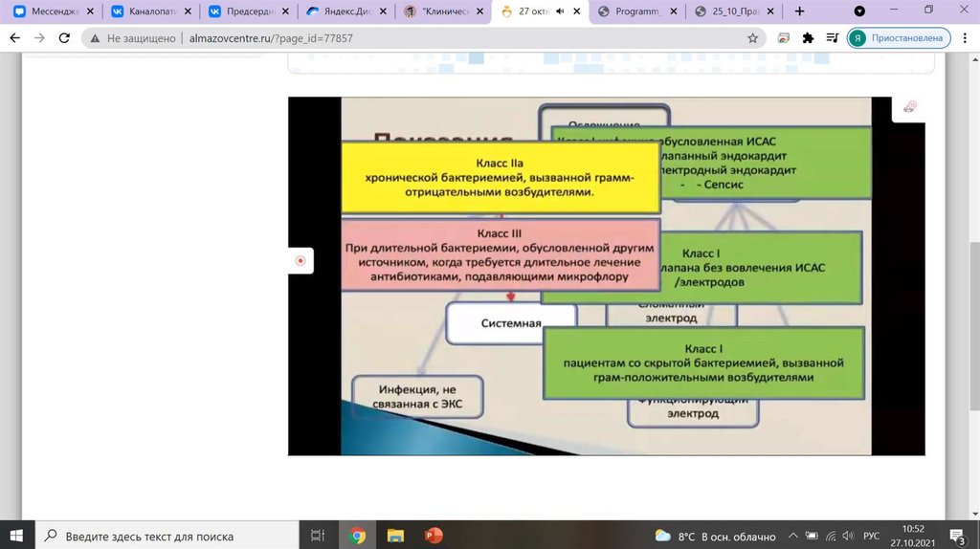Go back to the previous page
Viewport: 980px width, 549px height.
click(x=15, y=38)
